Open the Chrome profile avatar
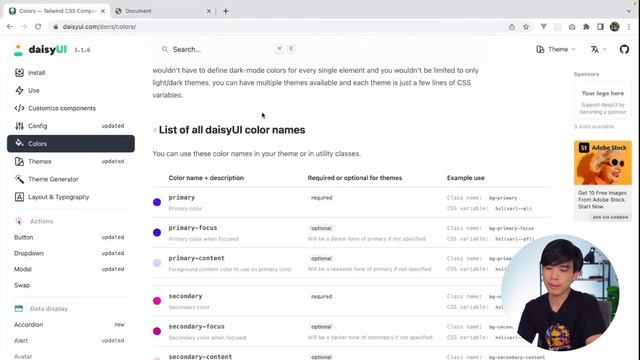 614,27
